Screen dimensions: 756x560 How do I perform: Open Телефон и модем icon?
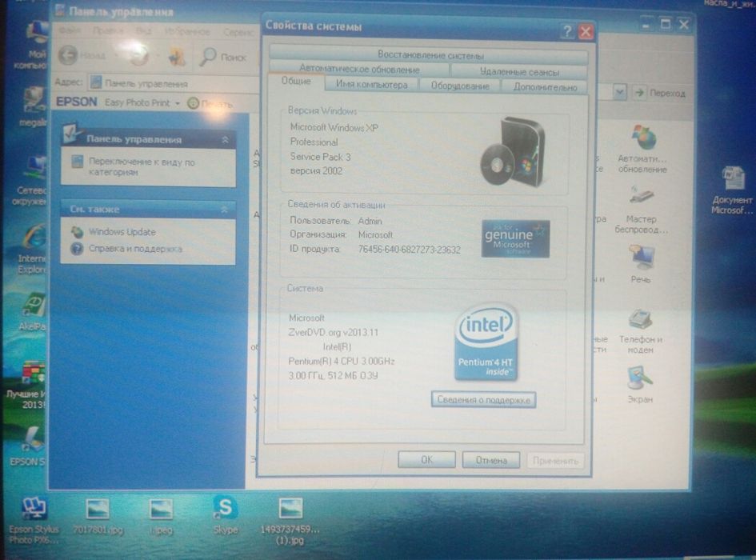pyautogui.click(x=641, y=331)
